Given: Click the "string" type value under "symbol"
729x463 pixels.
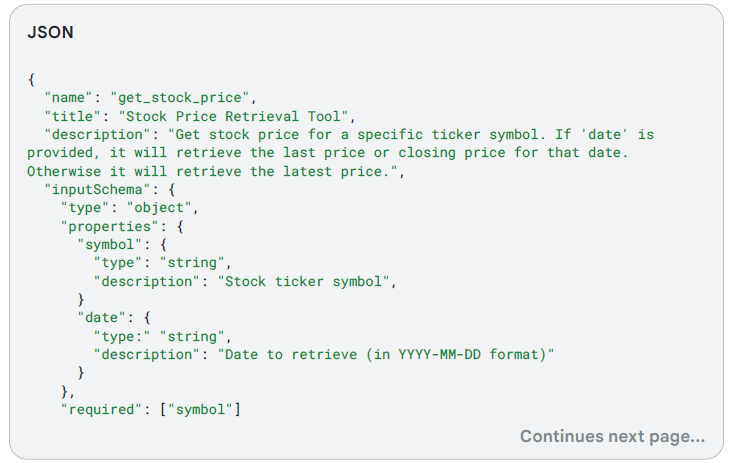Looking at the screenshot, I should click(x=194, y=263).
